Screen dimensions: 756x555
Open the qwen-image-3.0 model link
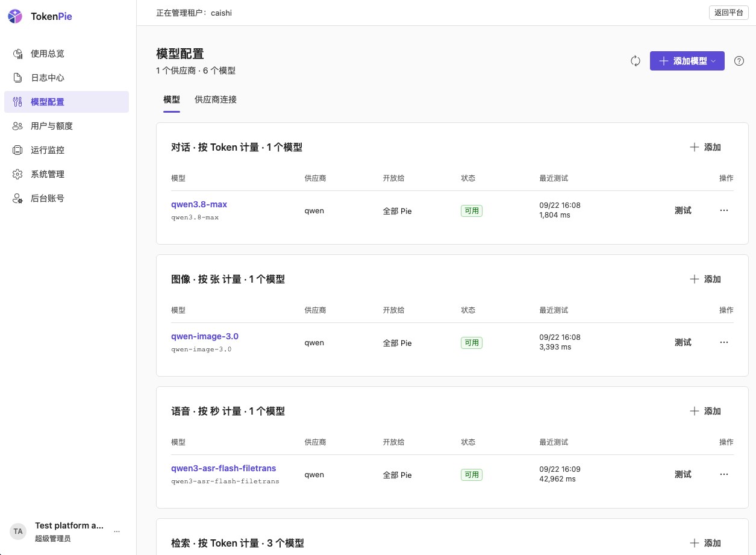coord(205,336)
